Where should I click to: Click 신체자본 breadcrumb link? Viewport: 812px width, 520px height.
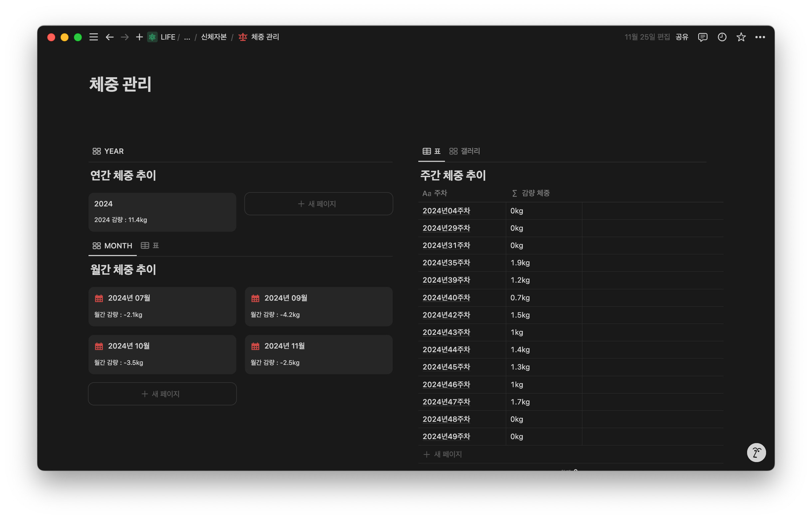[x=214, y=37]
